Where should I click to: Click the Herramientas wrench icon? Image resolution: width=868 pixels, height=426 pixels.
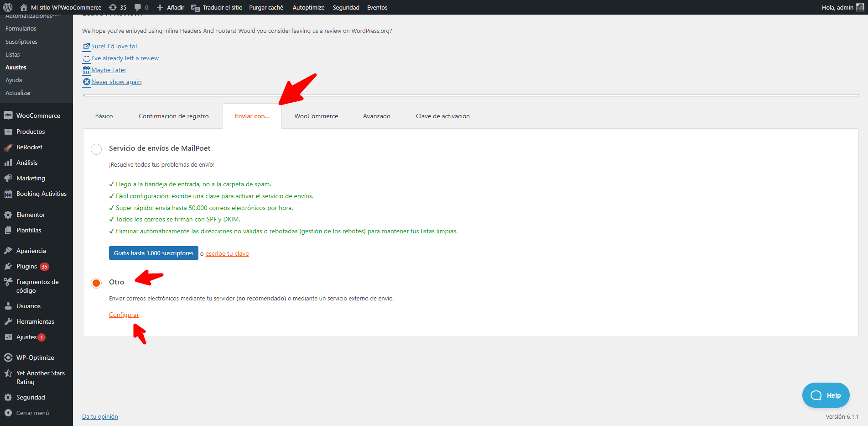(x=8, y=321)
